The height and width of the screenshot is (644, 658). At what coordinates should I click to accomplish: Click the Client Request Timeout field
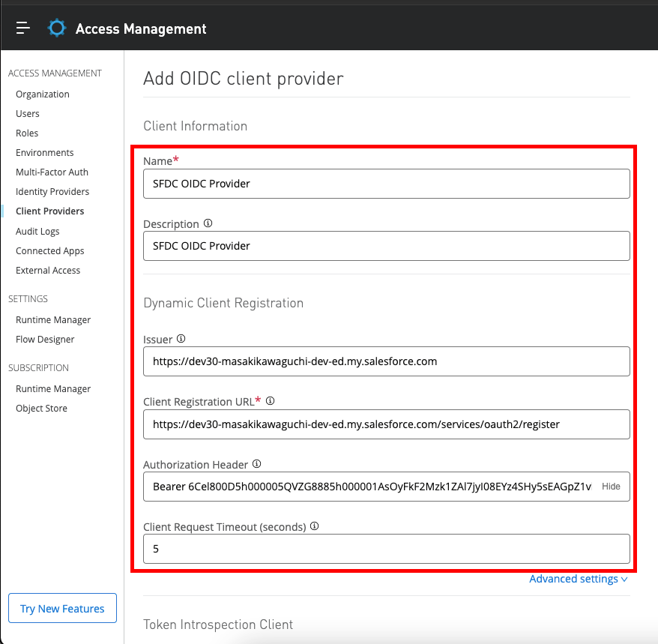[386, 549]
